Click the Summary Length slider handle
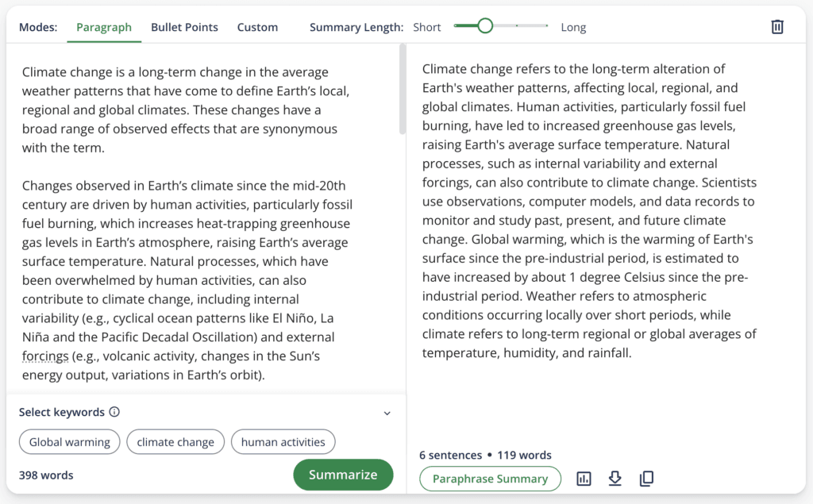813x504 pixels. pyautogui.click(x=485, y=25)
